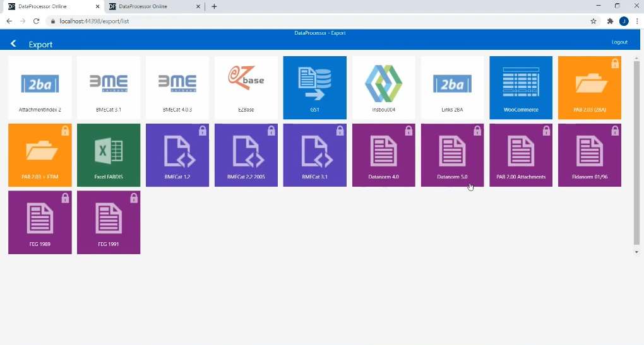Click the PAB 2.00 Attachments tile
644x345 pixels.
(x=521, y=155)
